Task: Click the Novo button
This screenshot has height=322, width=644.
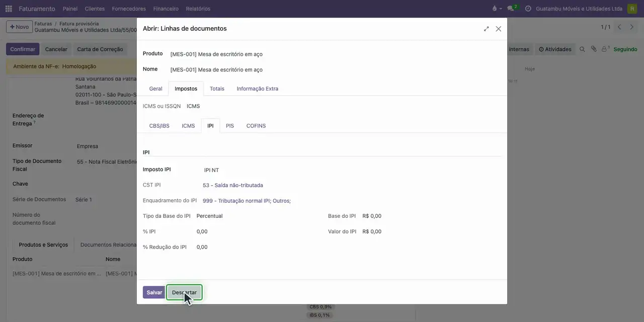Action: (19, 27)
